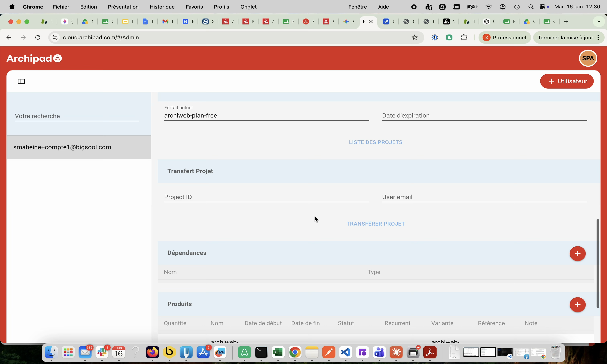The height and width of the screenshot is (364, 607).
Task: Open the Profils menu
Action: pos(221,7)
